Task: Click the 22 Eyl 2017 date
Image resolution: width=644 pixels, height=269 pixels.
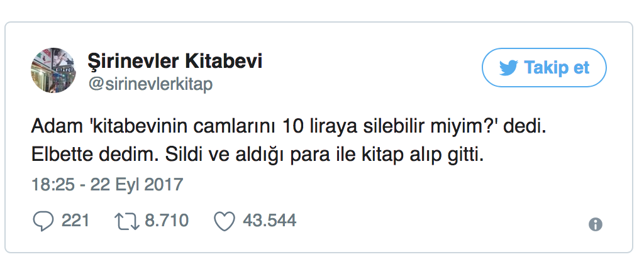Action: (x=136, y=185)
